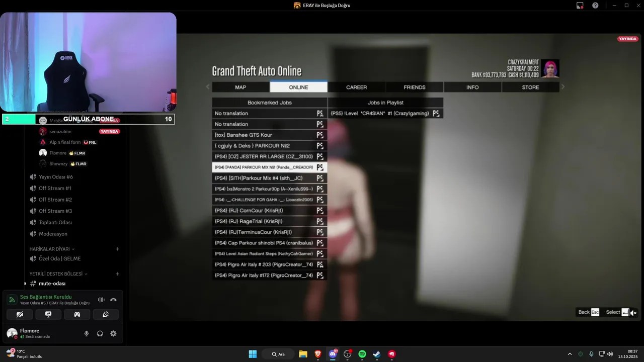Click the right arrow after STORE tab
Image resolution: width=644 pixels, height=362 pixels.
click(x=563, y=87)
